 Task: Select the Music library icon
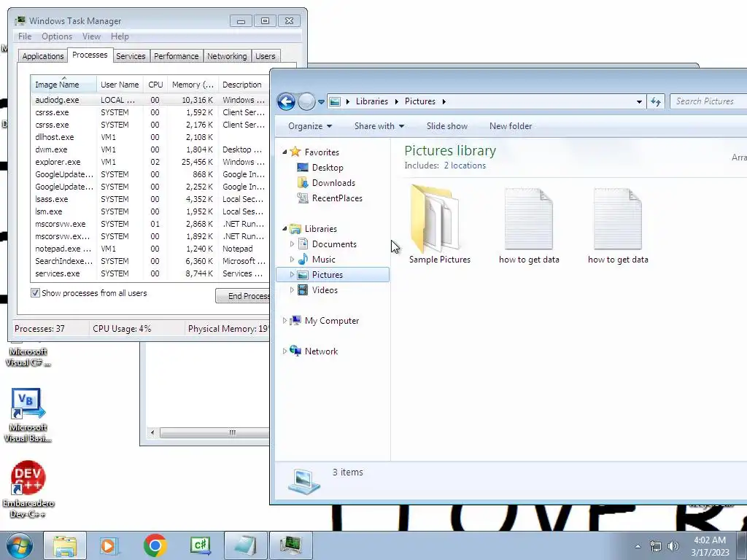303,259
